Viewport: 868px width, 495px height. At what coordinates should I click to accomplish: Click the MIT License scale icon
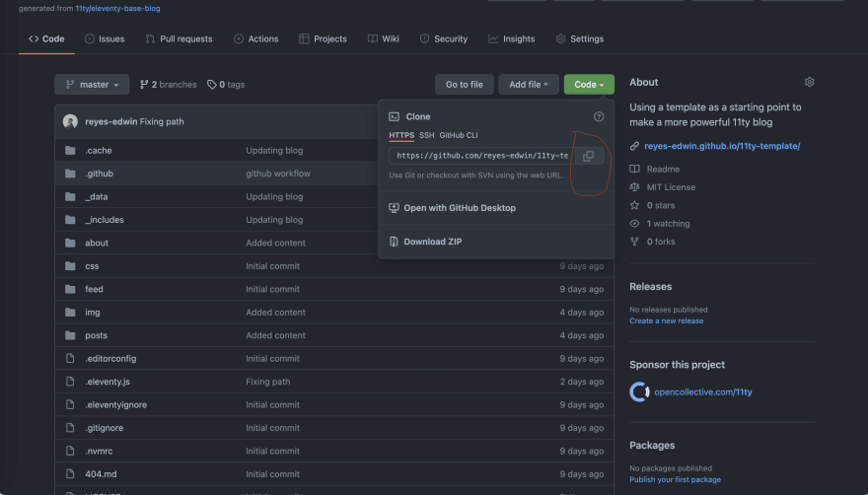pos(634,187)
